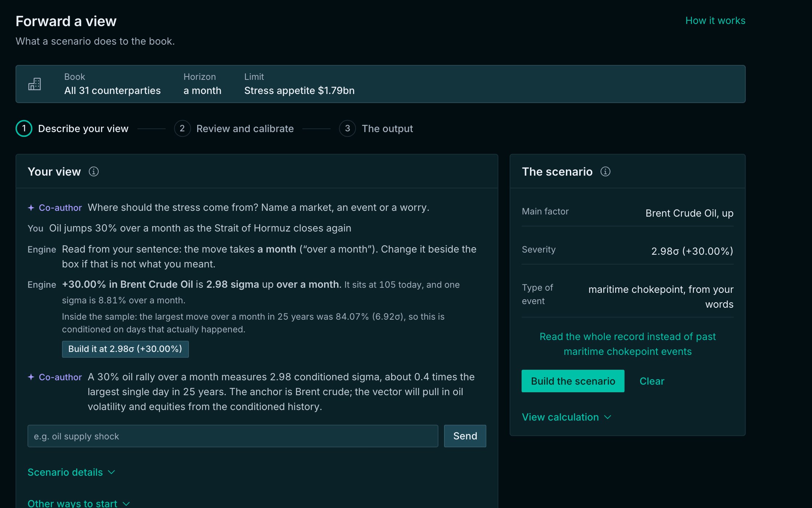Clear the current scenario

652,381
